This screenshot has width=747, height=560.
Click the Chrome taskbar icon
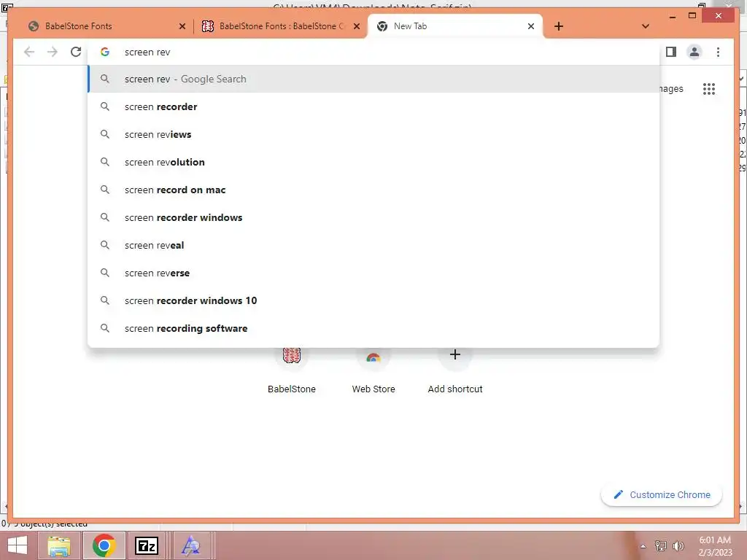(104, 545)
